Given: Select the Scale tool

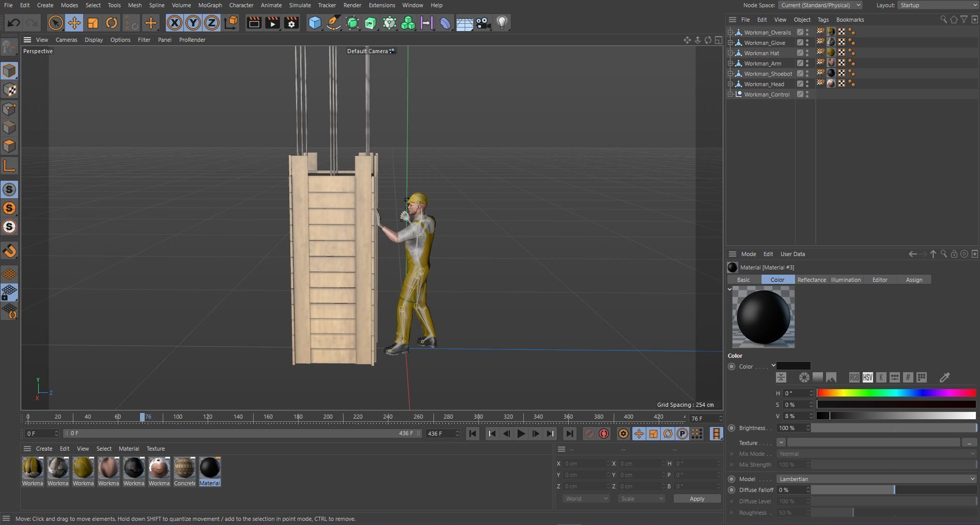Looking at the screenshot, I should coord(93,23).
